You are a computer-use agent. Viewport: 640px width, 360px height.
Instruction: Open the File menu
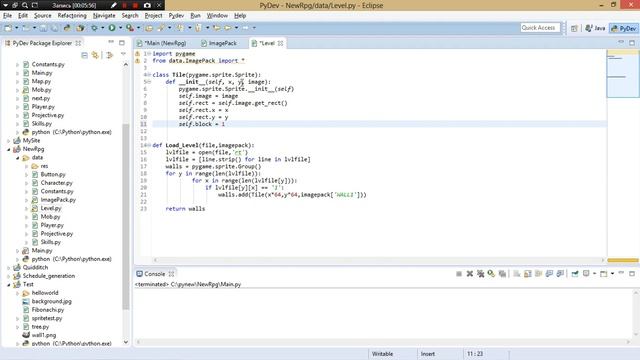coord(7,16)
